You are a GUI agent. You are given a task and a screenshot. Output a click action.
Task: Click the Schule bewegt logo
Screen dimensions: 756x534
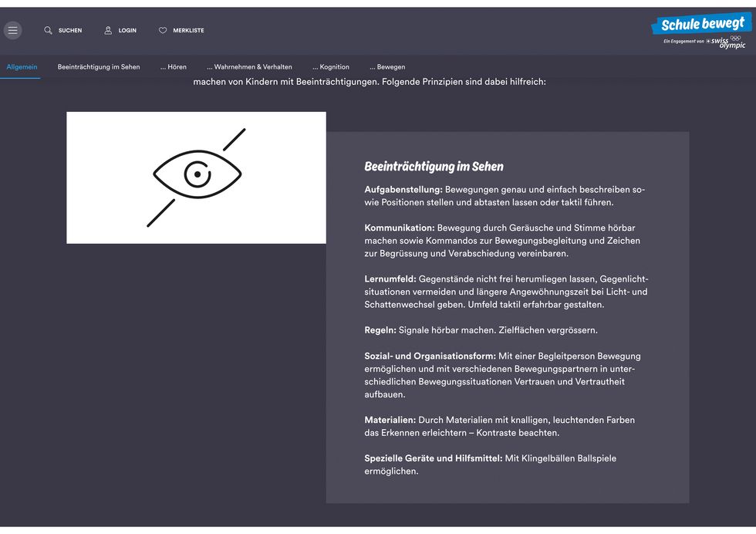tap(700, 24)
